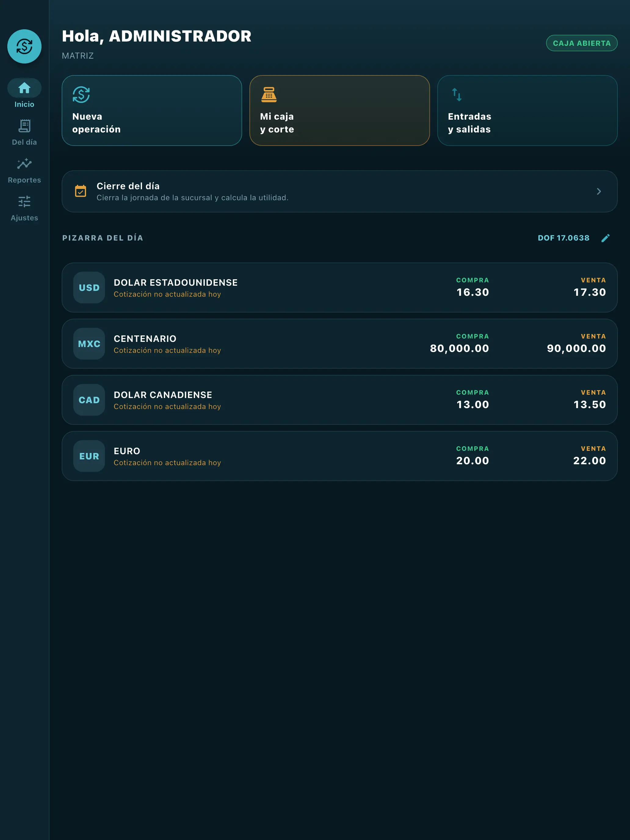Click the Centenario venta value 90,000.00

coord(577,348)
